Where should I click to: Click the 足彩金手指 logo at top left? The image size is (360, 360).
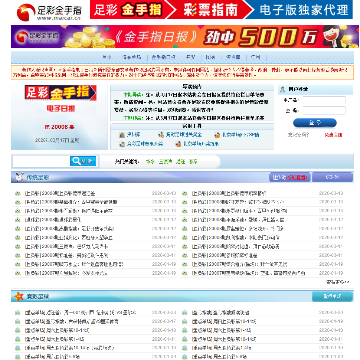pos(49,11)
